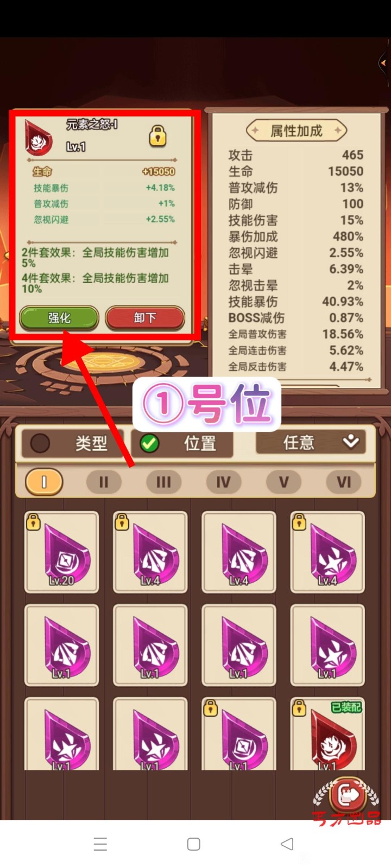Uncheck the 位置 filter checkbox
This screenshot has height=868, width=391.
(x=149, y=444)
